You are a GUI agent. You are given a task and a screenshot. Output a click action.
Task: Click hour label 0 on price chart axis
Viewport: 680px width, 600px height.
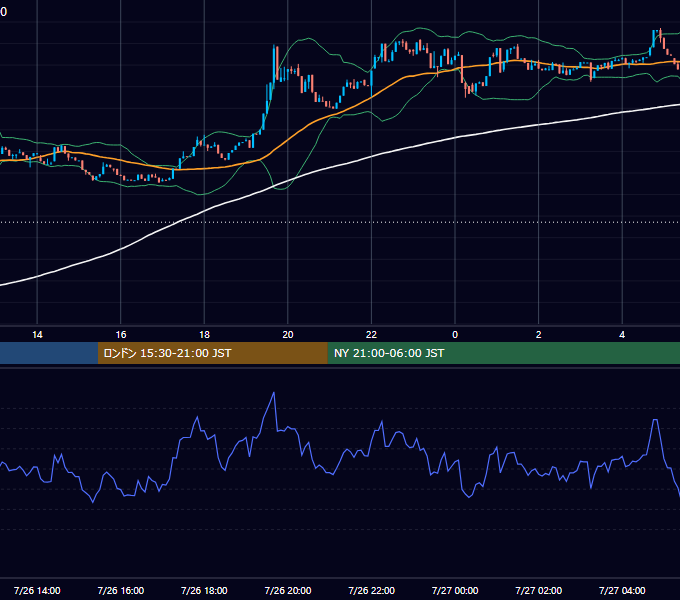[x=455, y=335]
